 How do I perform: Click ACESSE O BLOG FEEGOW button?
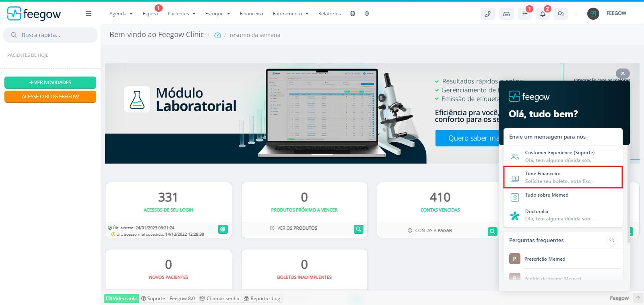(50, 97)
